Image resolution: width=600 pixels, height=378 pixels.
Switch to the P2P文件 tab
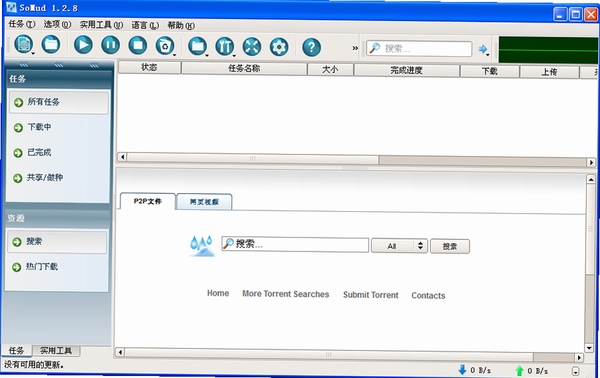(x=148, y=201)
